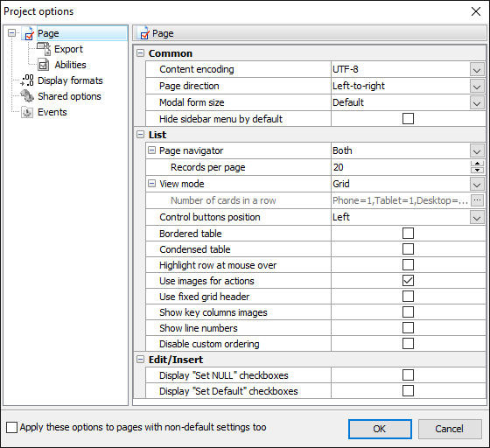Image resolution: width=490 pixels, height=448 pixels.
Task: Click the Cancel button
Action: coord(450,429)
